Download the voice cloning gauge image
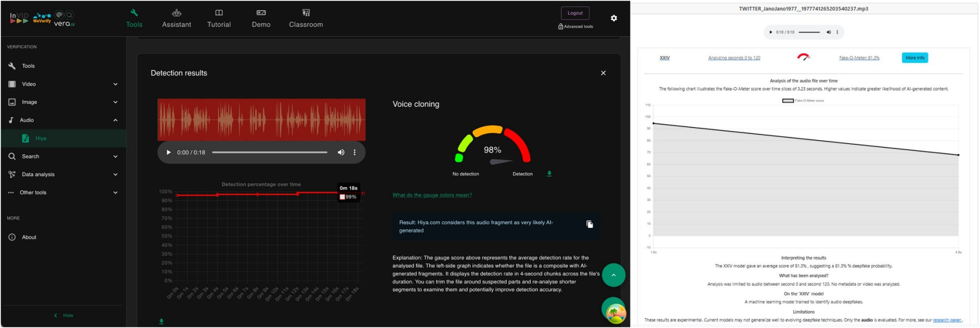980x328 pixels. point(549,174)
